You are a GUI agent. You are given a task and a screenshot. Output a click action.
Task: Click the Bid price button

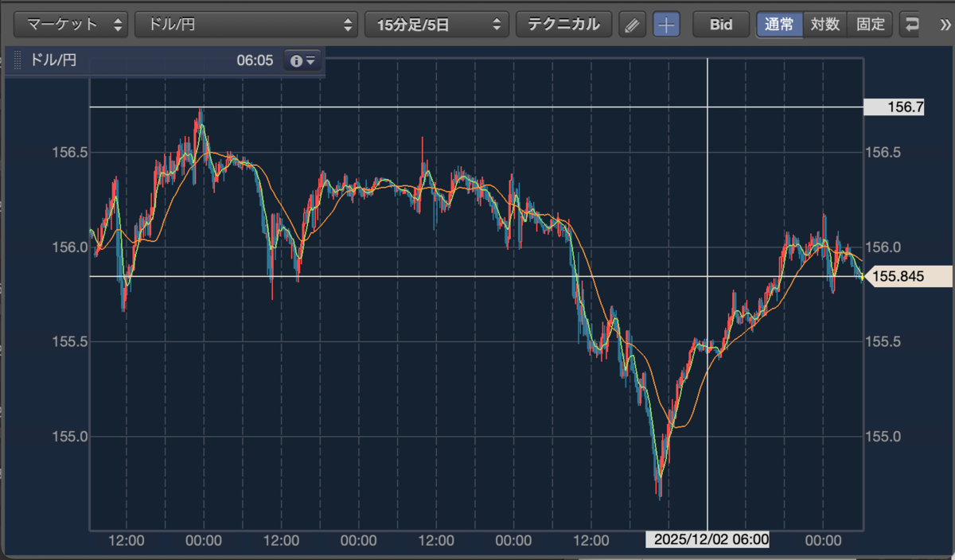[721, 25]
